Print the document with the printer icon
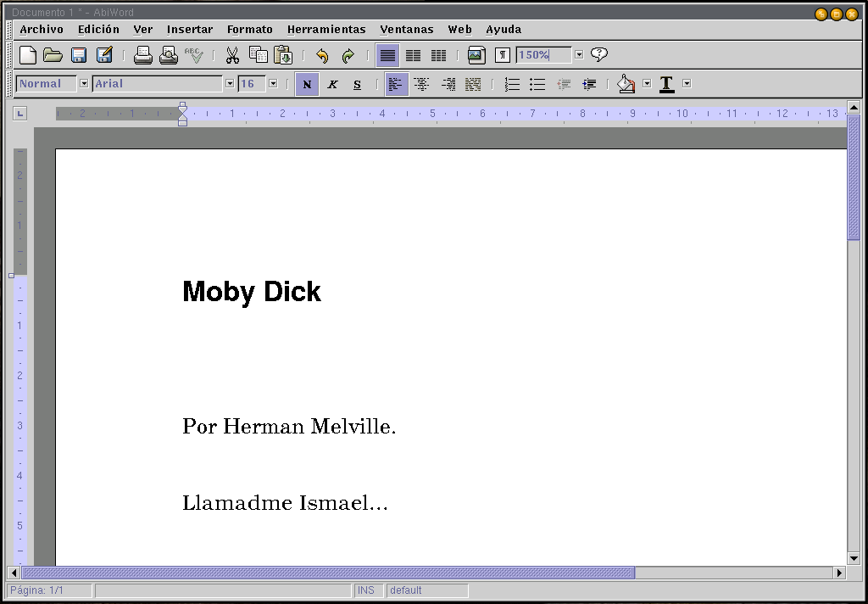The width and height of the screenshot is (868, 604). (142, 55)
